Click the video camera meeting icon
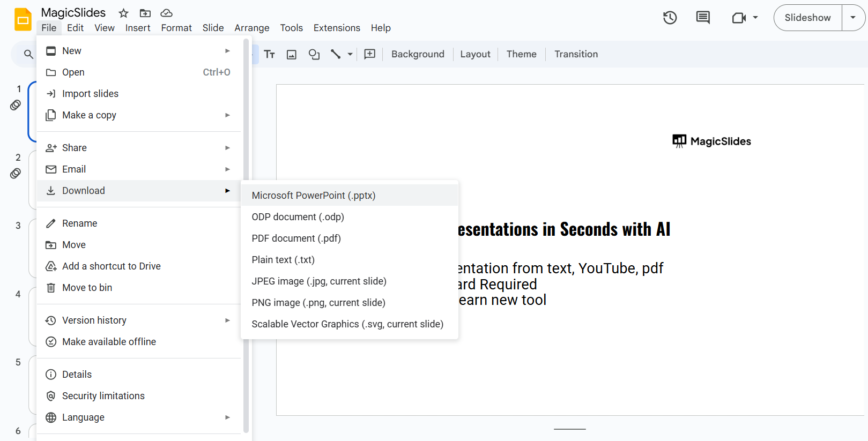The height and width of the screenshot is (441, 868). (739, 18)
